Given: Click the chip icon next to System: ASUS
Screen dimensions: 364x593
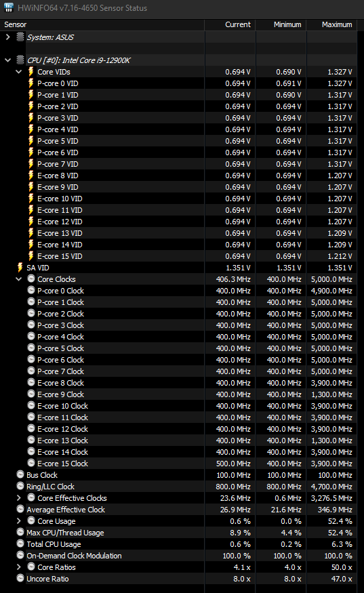Looking at the screenshot, I should point(20,37).
